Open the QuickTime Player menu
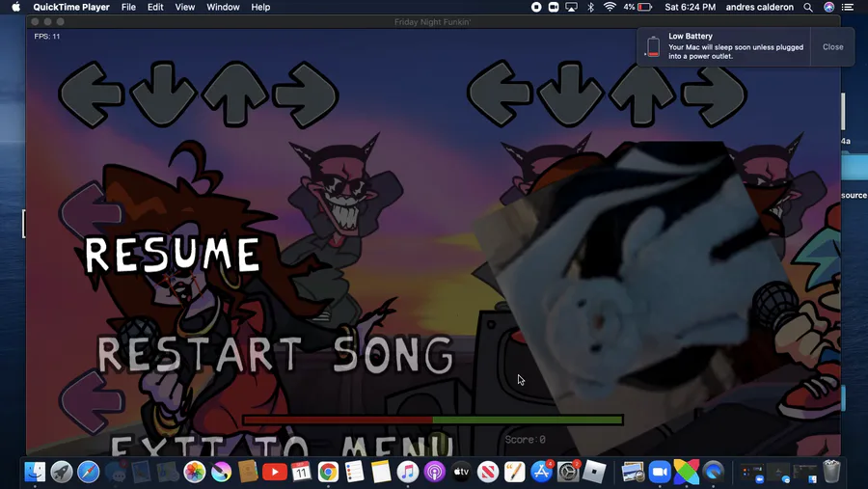 (x=71, y=7)
